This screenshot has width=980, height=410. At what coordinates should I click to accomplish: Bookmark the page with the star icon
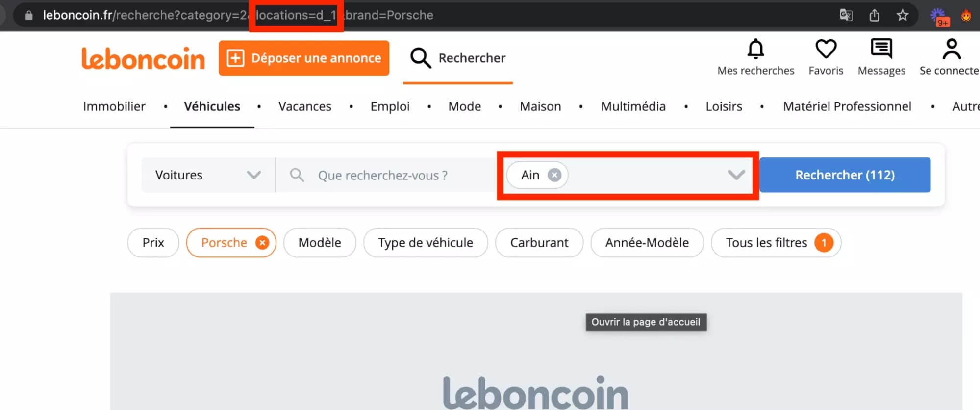[903, 15]
